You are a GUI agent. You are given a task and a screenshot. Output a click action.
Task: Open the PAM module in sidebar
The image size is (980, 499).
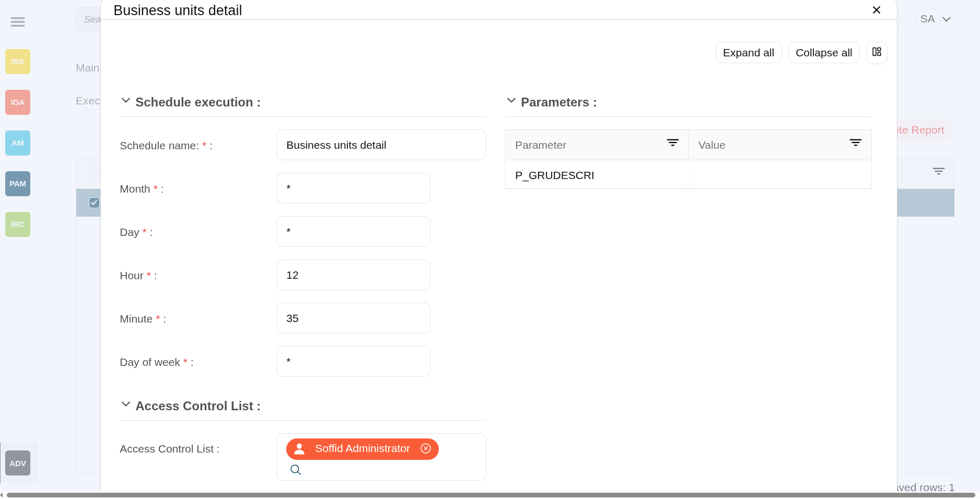[x=18, y=184]
